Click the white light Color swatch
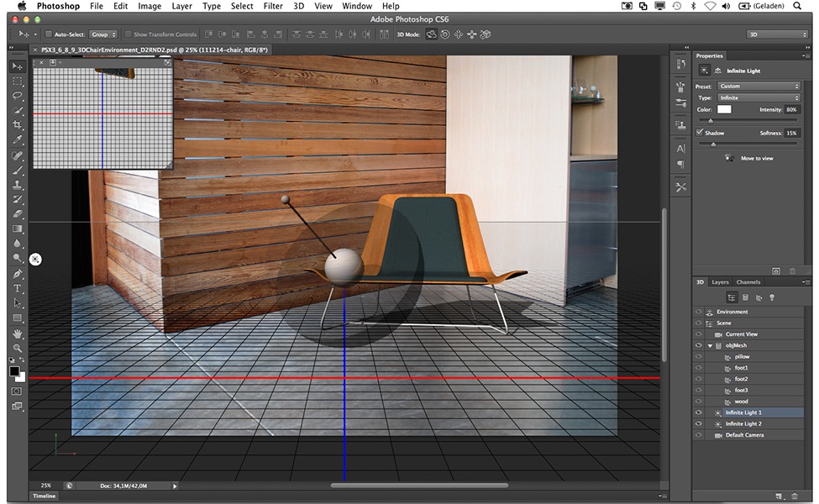This screenshot has height=504, width=819. click(x=723, y=110)
